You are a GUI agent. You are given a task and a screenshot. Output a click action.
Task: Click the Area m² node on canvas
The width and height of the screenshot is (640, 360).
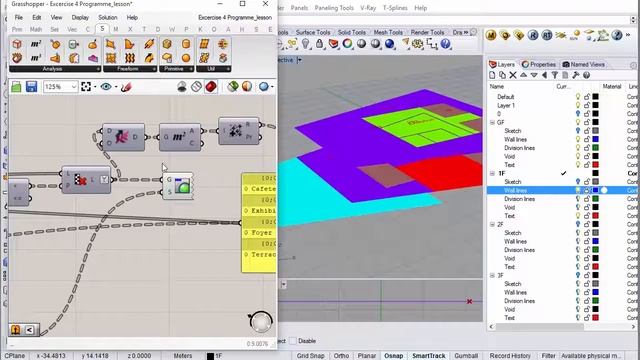click(x=180, y=137)
